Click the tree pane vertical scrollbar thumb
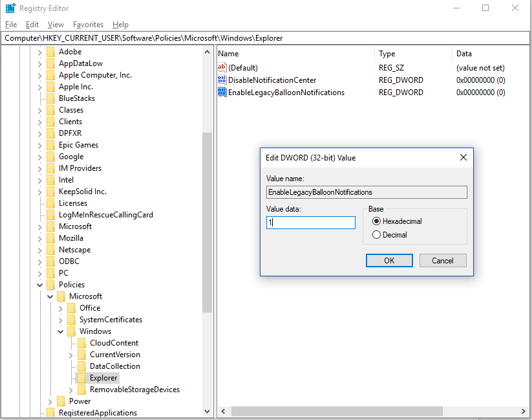 pos(207,222)
